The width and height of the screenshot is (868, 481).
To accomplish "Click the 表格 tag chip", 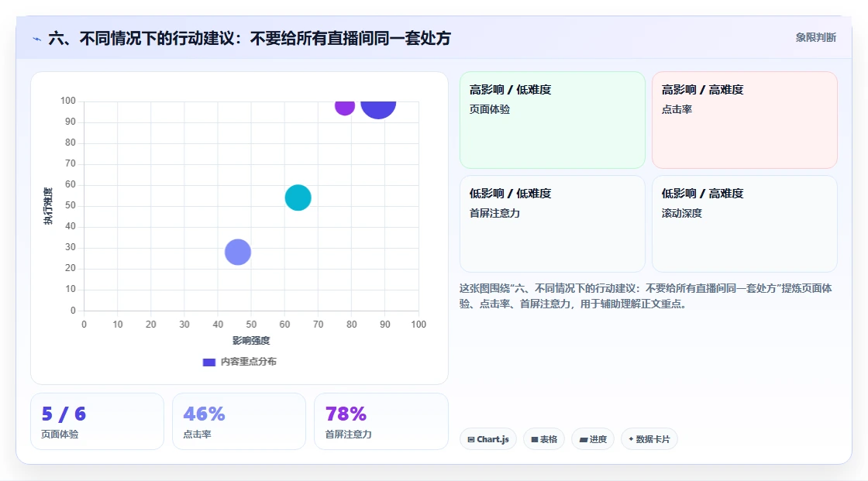I will [x=544, y=439].
